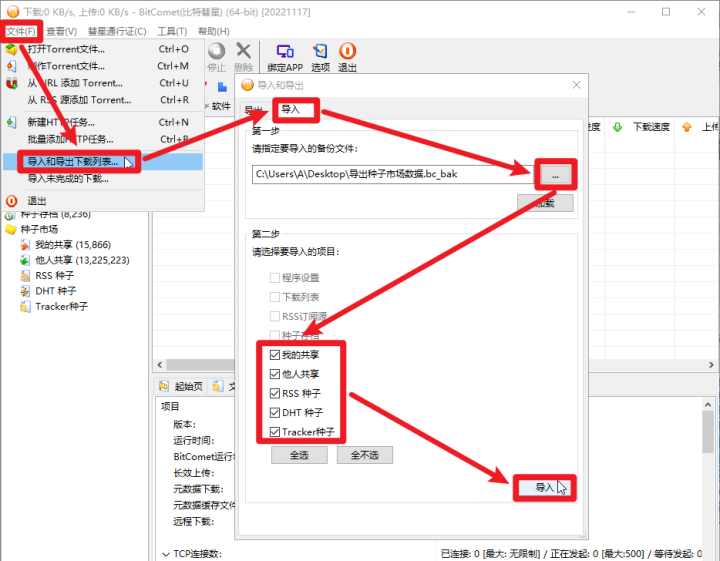Uncheck the 我的共享 checkbox
720x561 pixels.
pos(275,355)
